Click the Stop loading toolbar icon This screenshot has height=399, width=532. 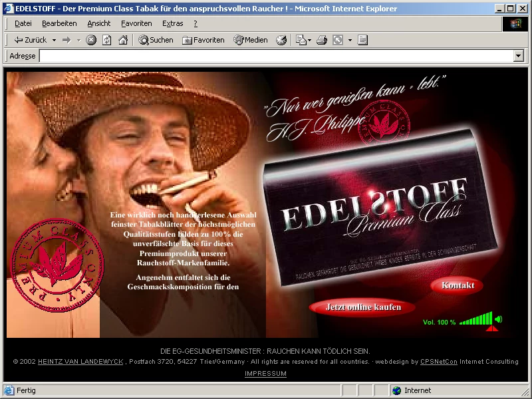pos(92,40)
